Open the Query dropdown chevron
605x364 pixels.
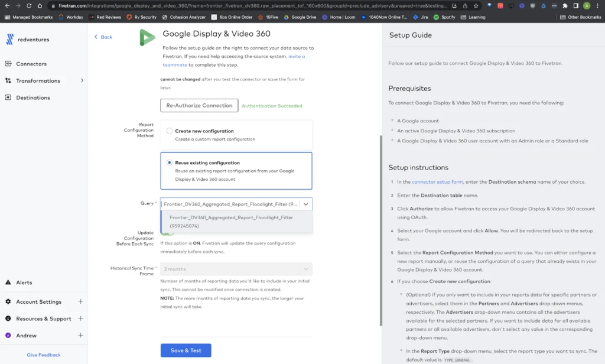tap(305, 204)
